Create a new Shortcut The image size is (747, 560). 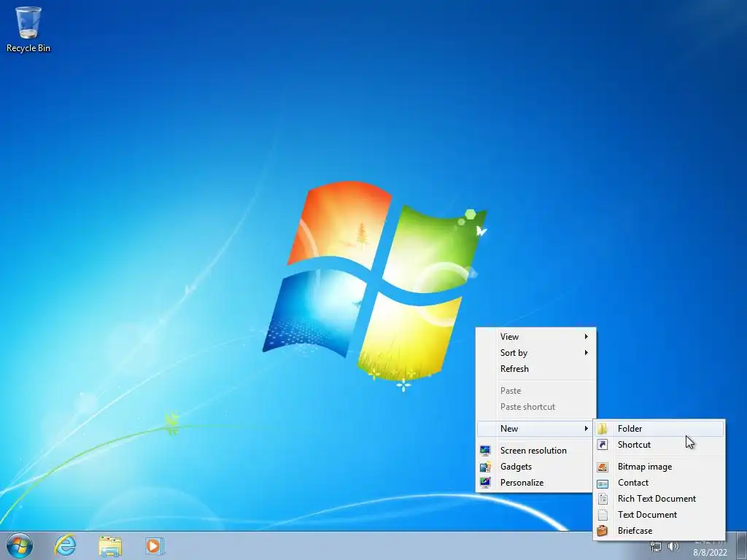click(659, 445)
